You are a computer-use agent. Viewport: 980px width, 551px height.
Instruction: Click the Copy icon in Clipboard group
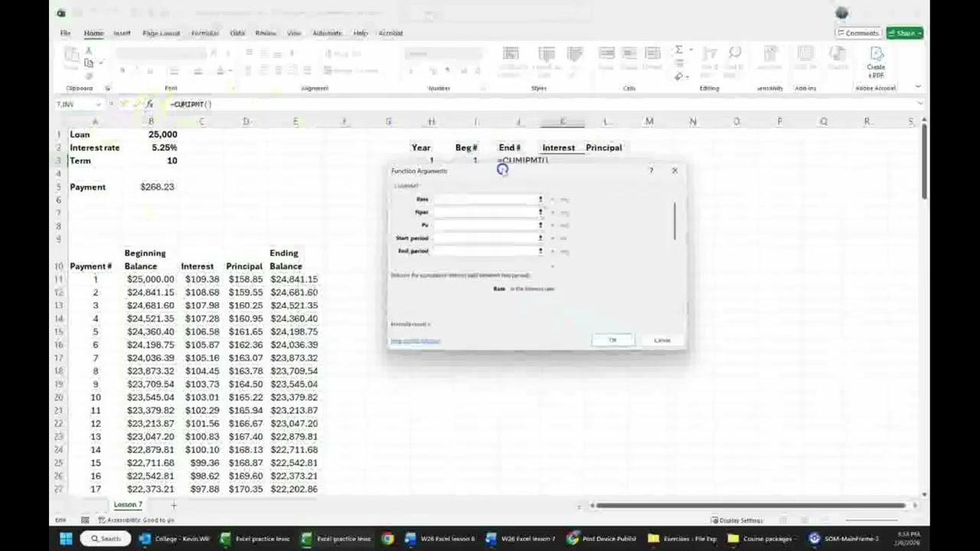tap(90, 63)
